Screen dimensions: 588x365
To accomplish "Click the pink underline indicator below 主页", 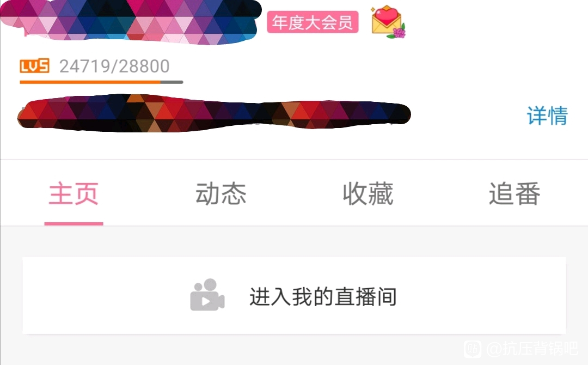I will click(74, 223).
